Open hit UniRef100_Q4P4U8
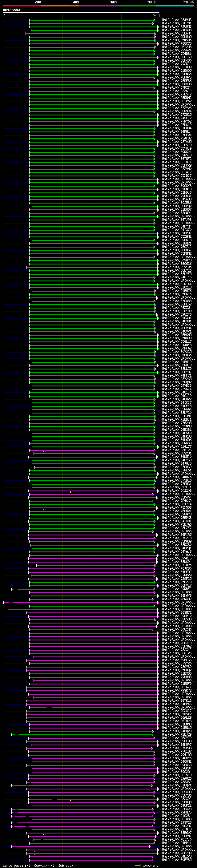This screenshot has height=868, width=197. tap(177, 30)
